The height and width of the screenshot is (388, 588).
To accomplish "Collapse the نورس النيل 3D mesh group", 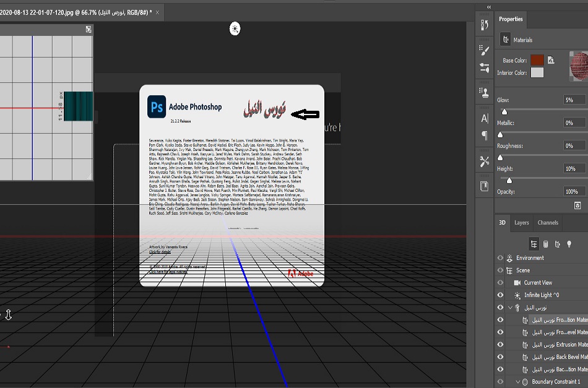I will [510, 308].
